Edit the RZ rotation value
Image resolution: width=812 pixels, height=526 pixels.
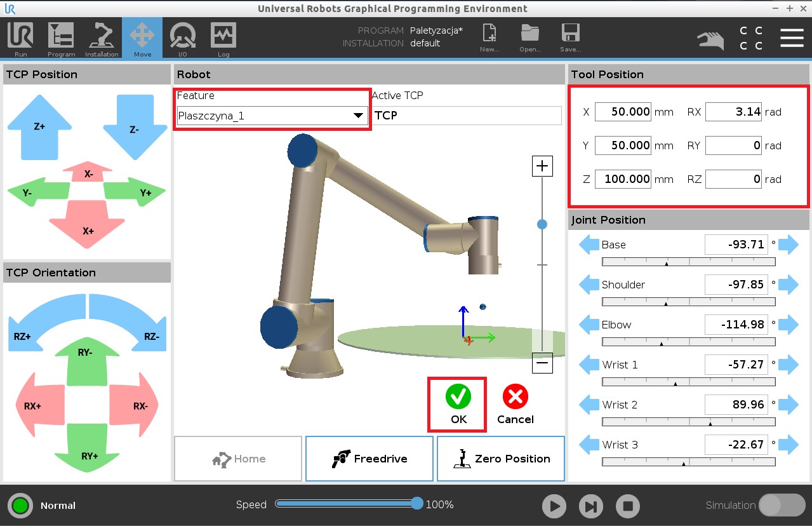733,179
